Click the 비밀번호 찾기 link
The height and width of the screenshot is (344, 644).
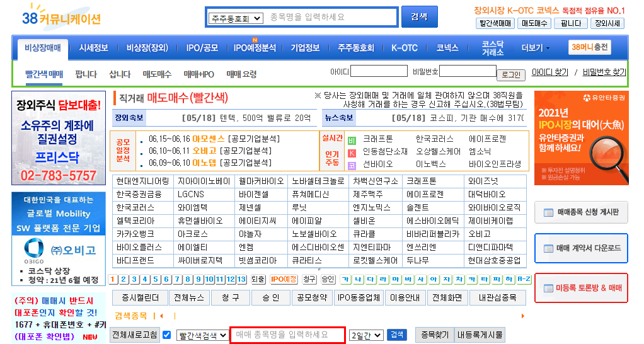coord(604,72)
